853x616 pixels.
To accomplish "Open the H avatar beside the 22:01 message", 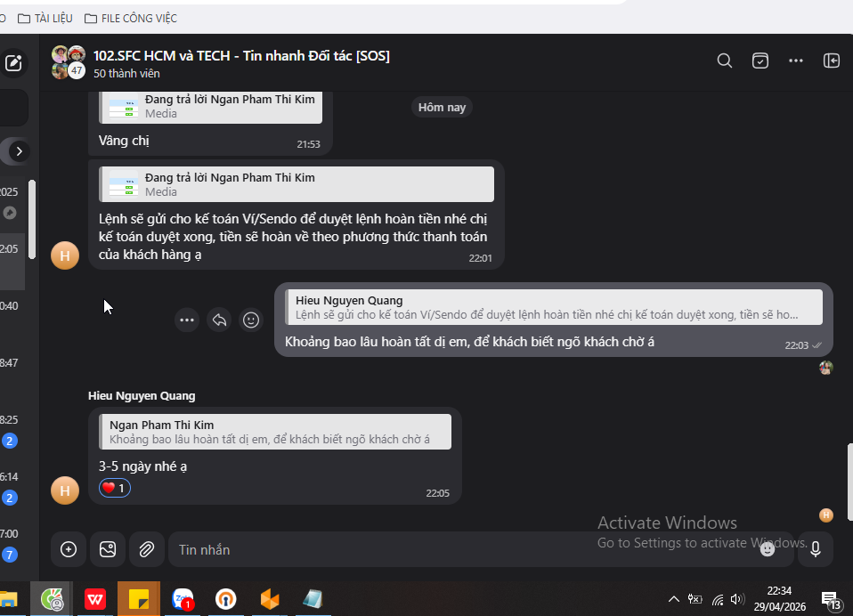I will 65,255.
